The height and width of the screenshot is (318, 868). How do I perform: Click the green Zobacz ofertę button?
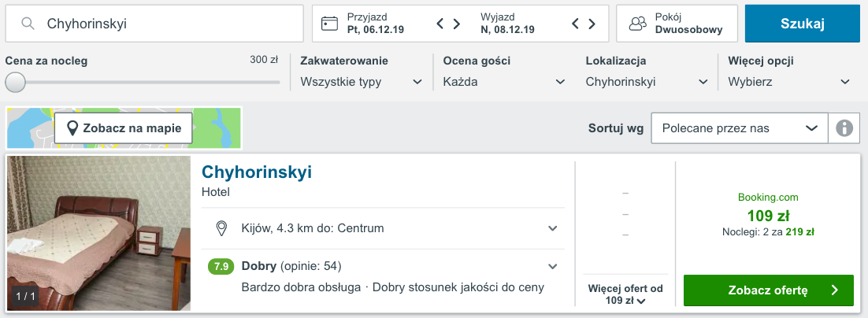tap(768, 290)
